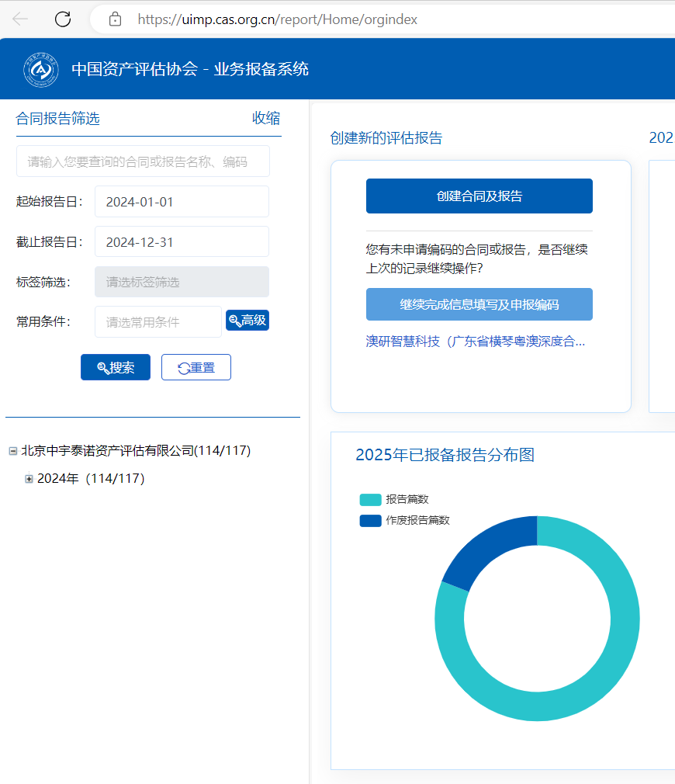Collapse the 北京中宇泰诺 company tree node
The image size is (675, 784).
(13, 451)
